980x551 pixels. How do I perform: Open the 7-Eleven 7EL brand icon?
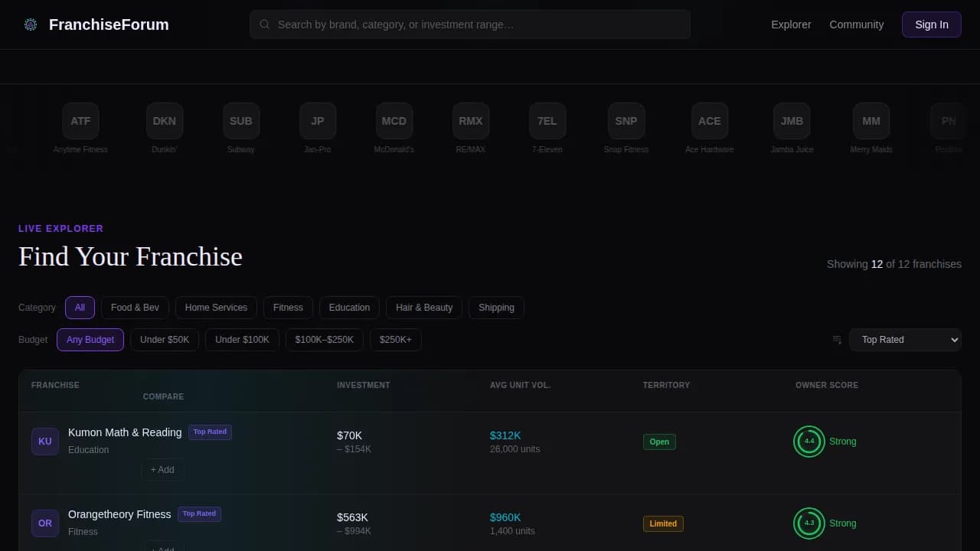pos(547,121)
